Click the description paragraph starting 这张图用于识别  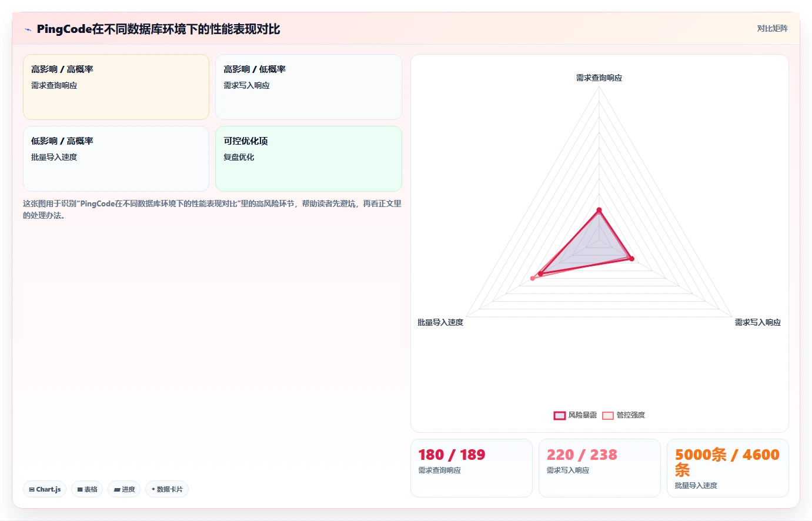click(x=212, y=209)
